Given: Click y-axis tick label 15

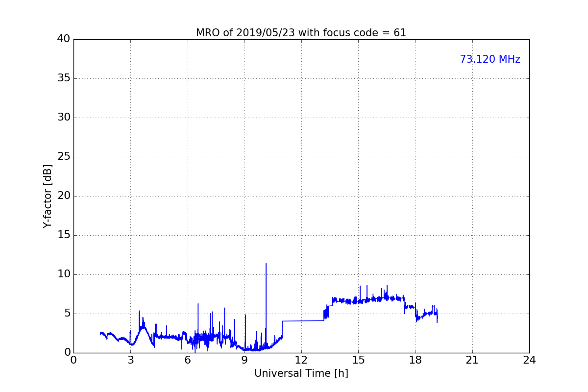Looking at the screenshot, I should pos(63,235).
